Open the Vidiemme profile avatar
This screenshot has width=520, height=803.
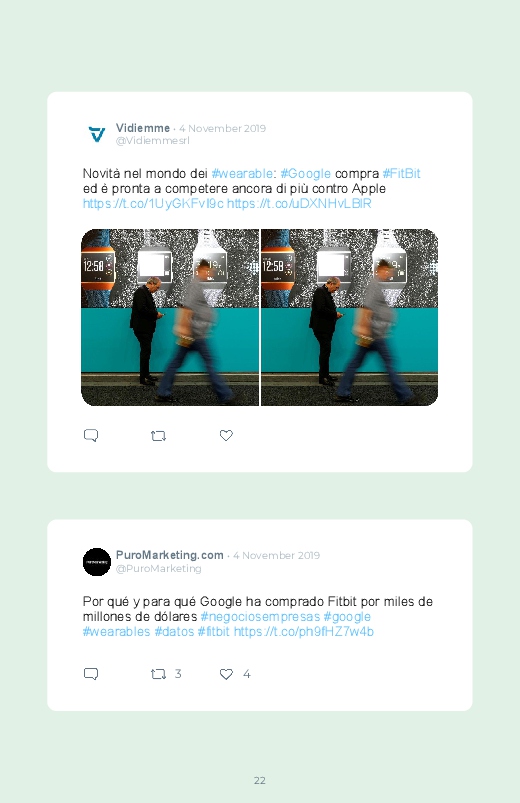coord(97,134)
